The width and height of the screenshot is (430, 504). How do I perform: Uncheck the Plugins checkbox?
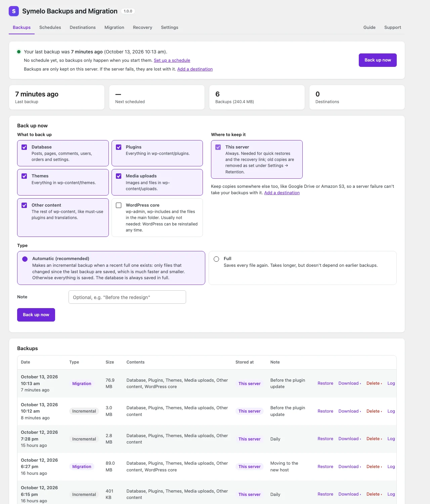click(119, 147)
